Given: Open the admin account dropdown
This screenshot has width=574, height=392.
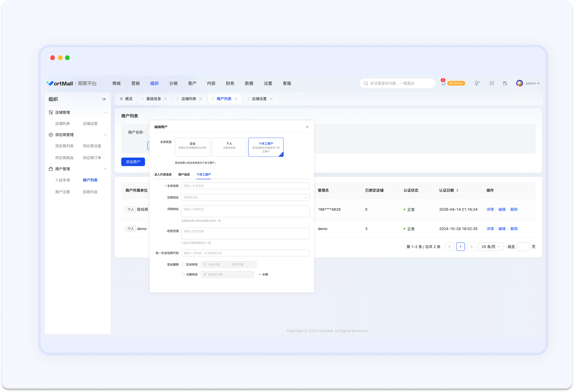Looking at the screenshot, I should pyautogui.click(x=532, y=83).
